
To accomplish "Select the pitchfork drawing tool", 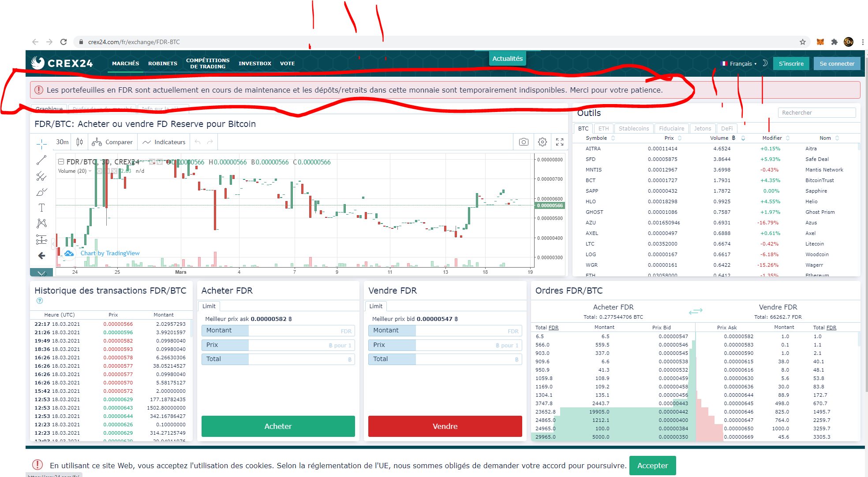I will pyautogui.click(x=41, y=176).
